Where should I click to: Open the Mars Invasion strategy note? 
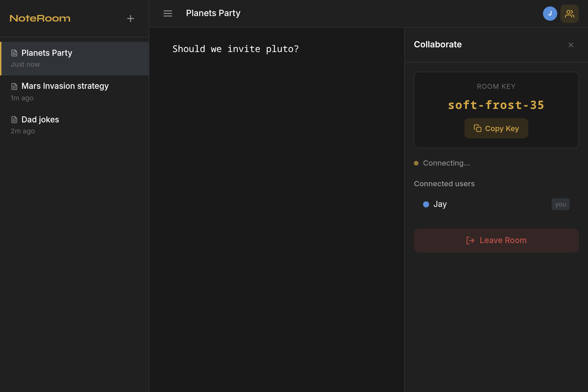pyautogui.click(x=74, y=92)
